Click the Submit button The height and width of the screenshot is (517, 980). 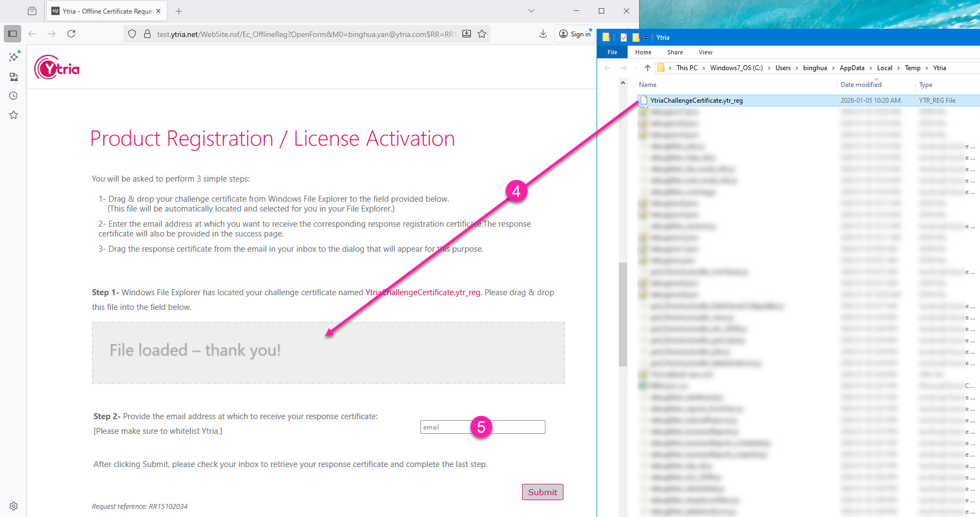coord(542,492)
